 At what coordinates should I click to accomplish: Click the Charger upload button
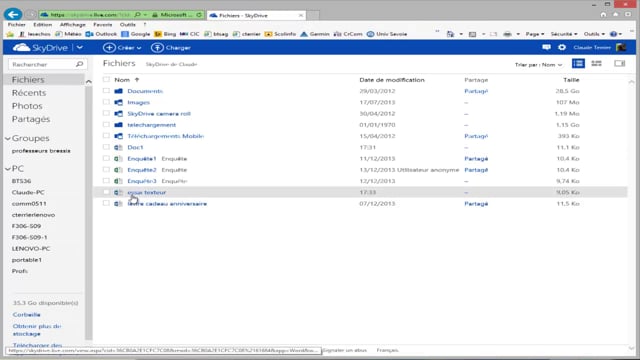click(171, 48)
